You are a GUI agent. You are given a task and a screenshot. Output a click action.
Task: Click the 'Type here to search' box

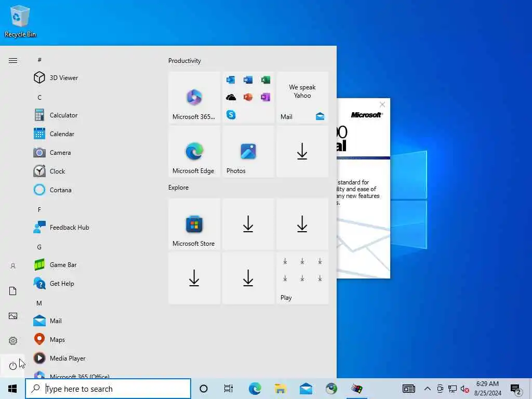coord(108,389)
